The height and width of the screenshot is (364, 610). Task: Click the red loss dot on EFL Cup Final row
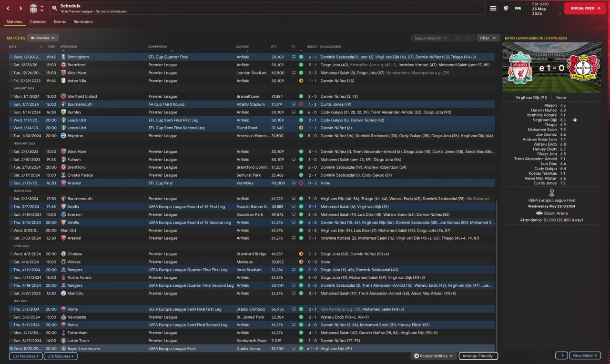pos(301,183)
